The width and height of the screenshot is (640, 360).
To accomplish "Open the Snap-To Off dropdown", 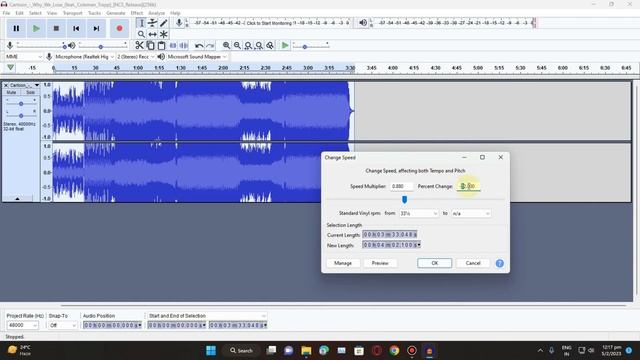I will (x=62, y=325).
